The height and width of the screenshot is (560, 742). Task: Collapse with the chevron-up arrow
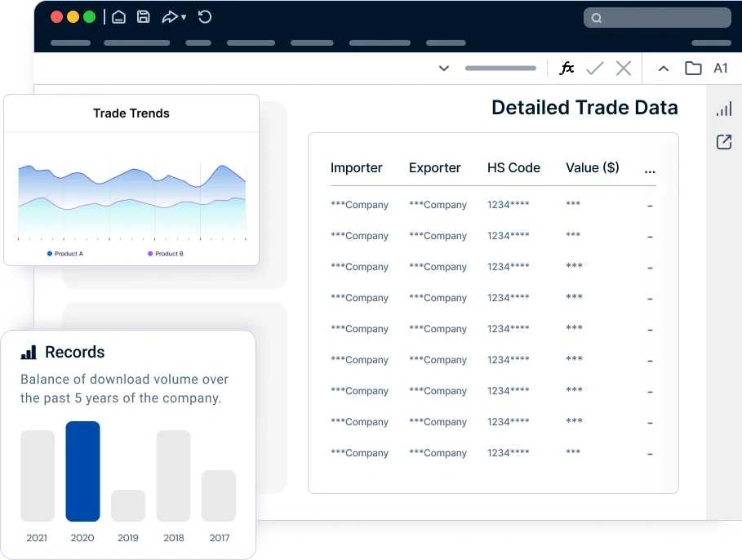pos(664,69)
